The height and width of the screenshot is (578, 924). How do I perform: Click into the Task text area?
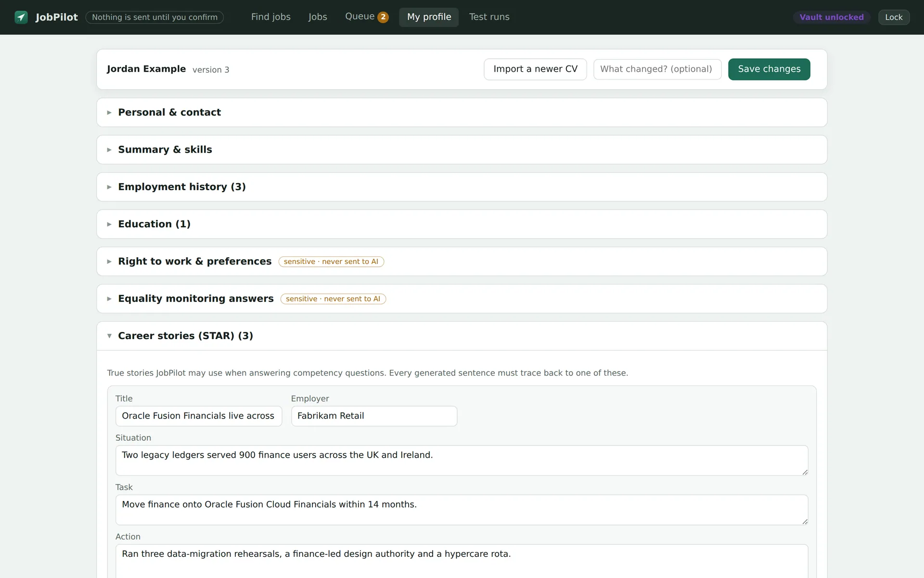point(462,510)
